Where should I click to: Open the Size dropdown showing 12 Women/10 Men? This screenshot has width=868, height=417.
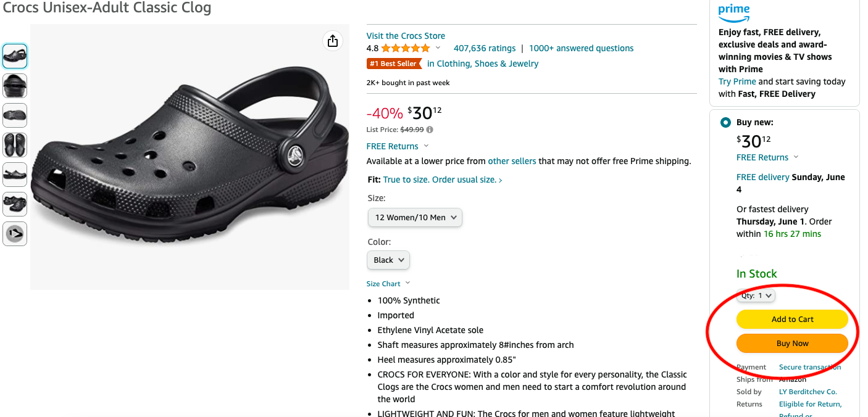pos(414,217)
